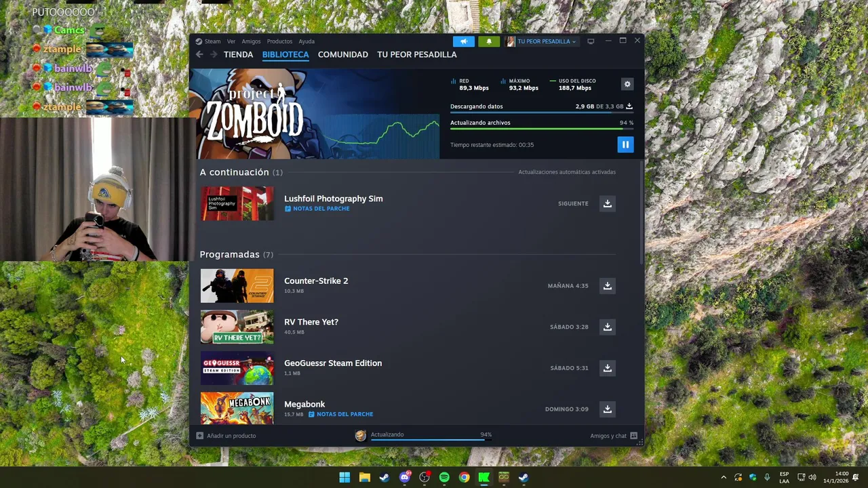Start the Counter-Strike 2 scheduled download now
The image size is (868, 488).
[608, 285]
